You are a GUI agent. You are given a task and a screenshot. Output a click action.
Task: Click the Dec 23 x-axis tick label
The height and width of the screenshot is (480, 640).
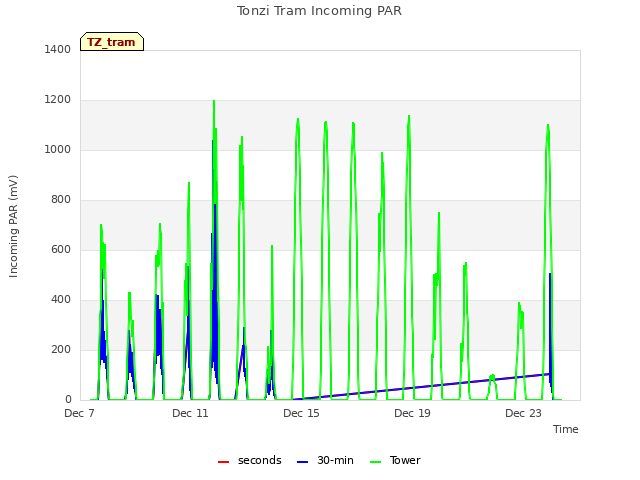pyautogui.click(x=523, y=413)
